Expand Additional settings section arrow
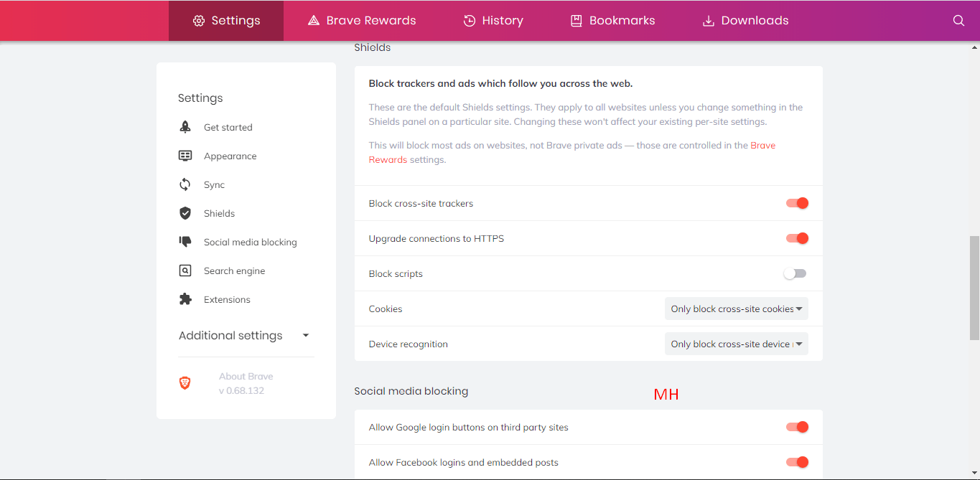The height and width of the screenshot is (480, 980). click(x=306, y=335)
